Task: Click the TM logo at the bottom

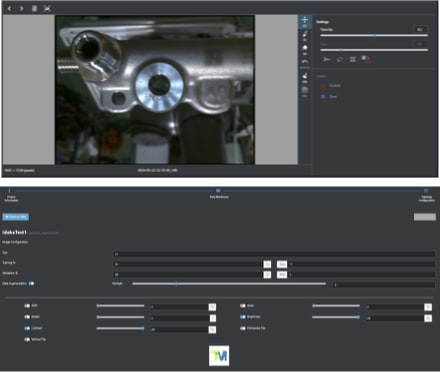Action: click(x=219, y=356)
